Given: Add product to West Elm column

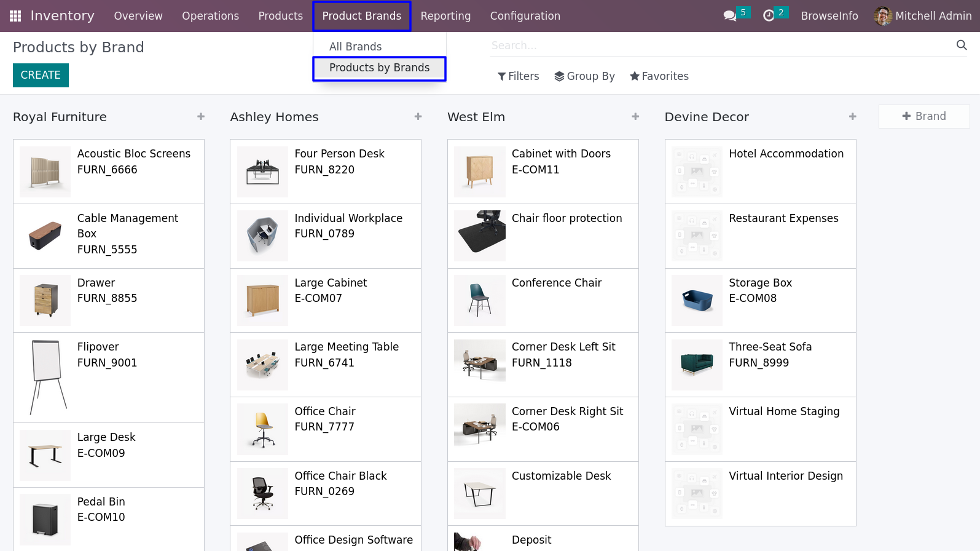Looking at the screenshot, I should coord(635,116).
